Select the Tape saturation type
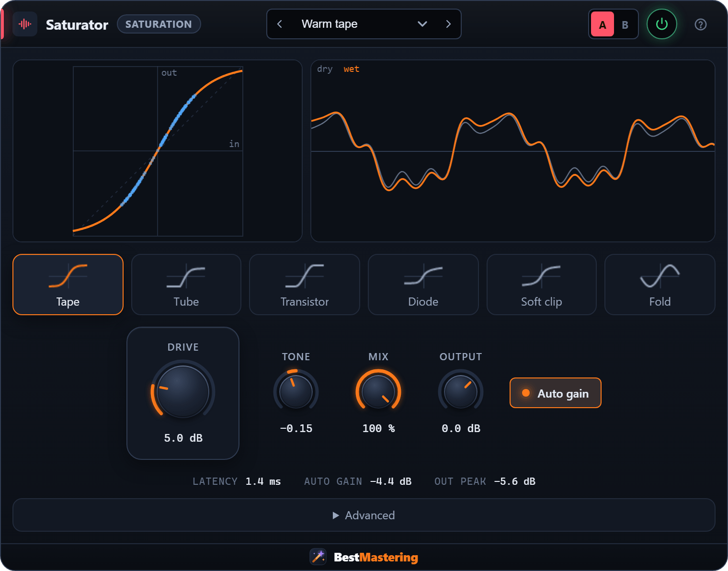728x571 pixels. pos(68,285)
